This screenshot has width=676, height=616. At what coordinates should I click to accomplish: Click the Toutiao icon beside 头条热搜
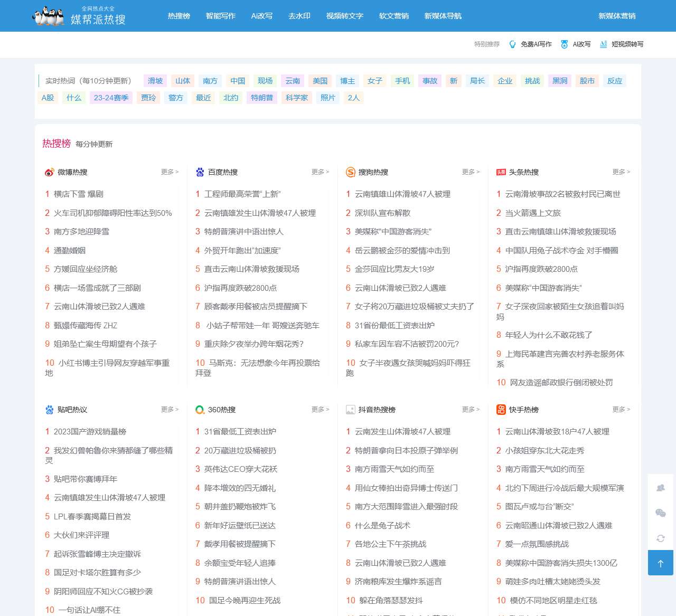(501, 172)
